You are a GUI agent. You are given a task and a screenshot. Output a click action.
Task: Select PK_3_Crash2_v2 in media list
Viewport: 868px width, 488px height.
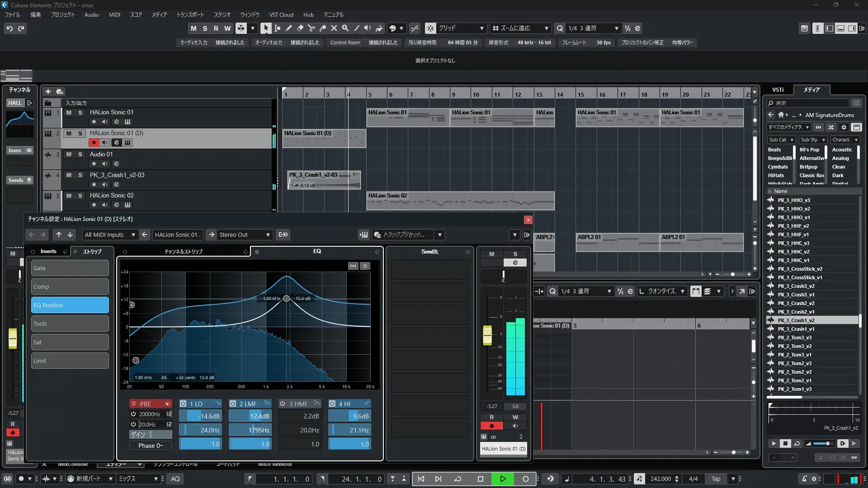[x=796, y=303]
